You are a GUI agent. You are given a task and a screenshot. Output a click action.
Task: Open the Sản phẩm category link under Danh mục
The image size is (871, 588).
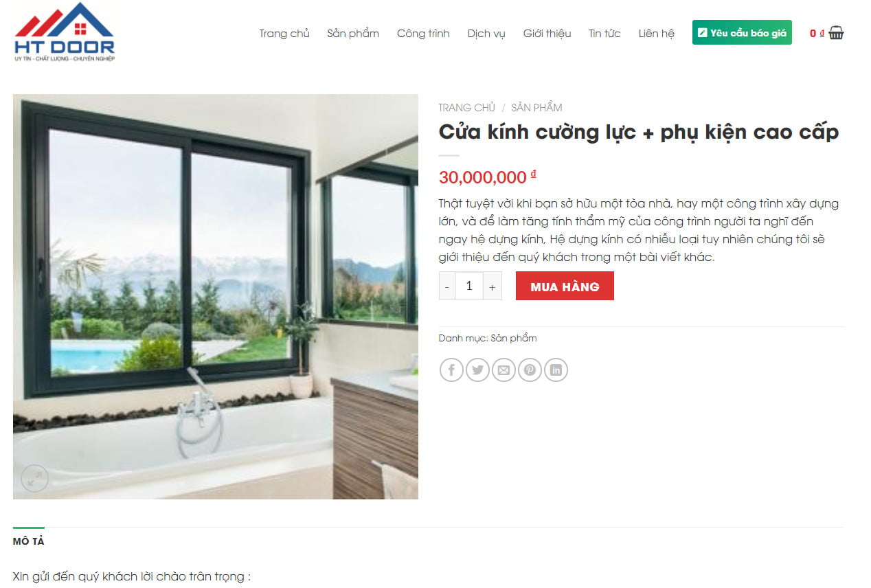(x=514, y=338)
